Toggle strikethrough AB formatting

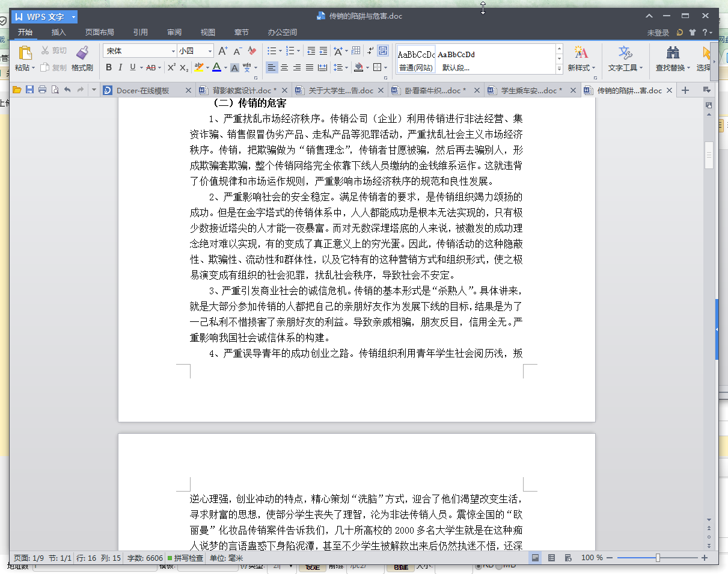click(151, 67)
